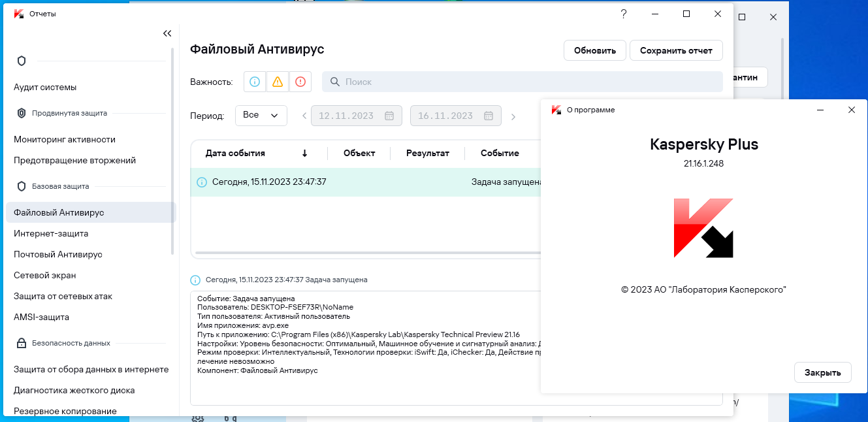This screenshot has height=422, width=868.
Task: Click the large Kaspersky logo in О программе
Action: click(x=703, y=228)
